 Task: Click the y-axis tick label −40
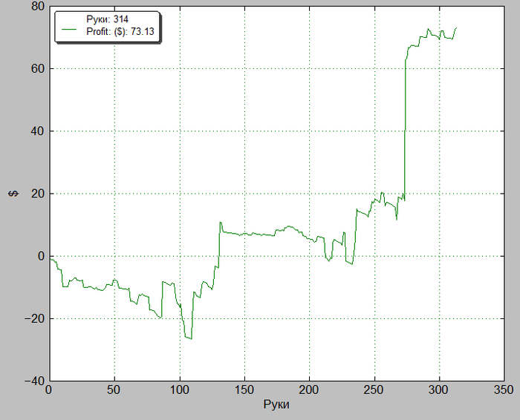point(34,381)
